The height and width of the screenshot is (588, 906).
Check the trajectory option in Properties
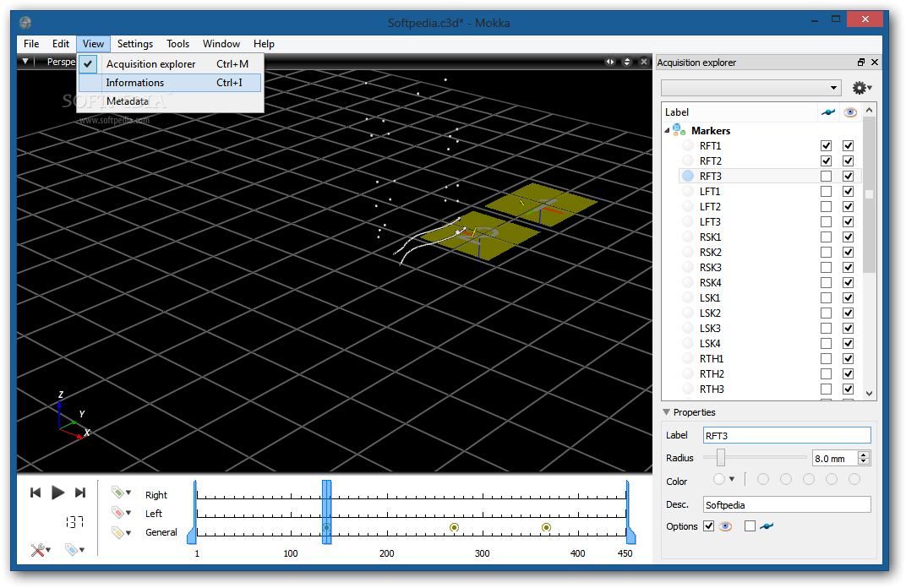750,525
